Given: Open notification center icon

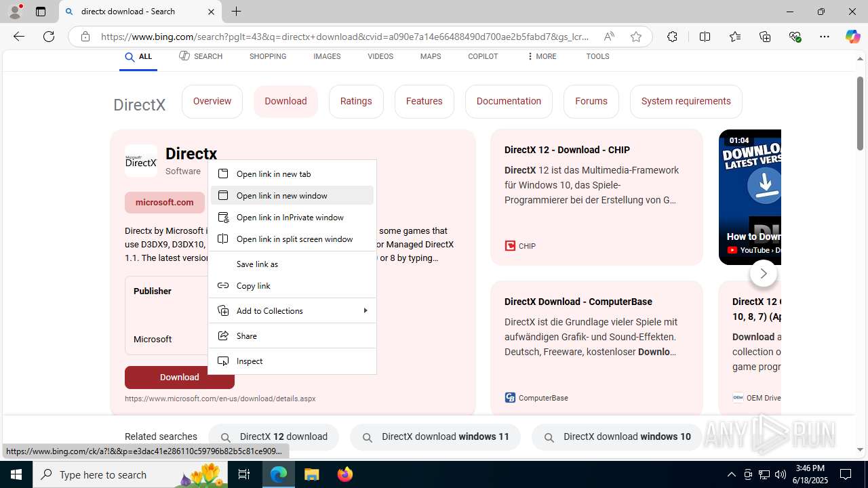Looking at the screenshot, I should pos(846,474).
